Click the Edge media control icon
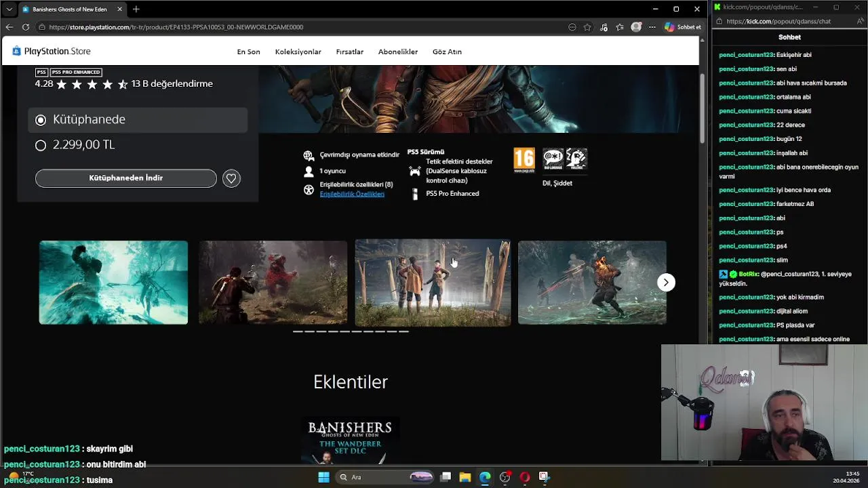The width and height of the screenshot is (868, 488). [604, 27]
